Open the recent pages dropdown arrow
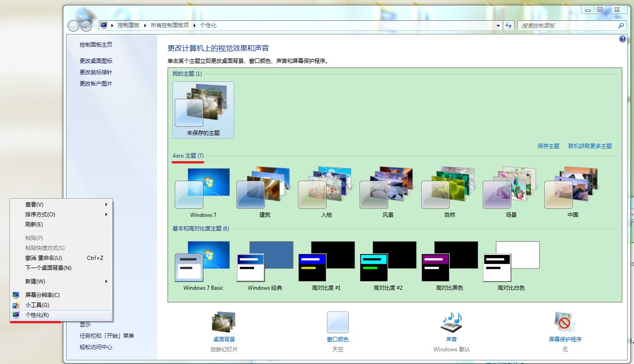The width and height of the screenshot is (634, 364). [95, 26]
